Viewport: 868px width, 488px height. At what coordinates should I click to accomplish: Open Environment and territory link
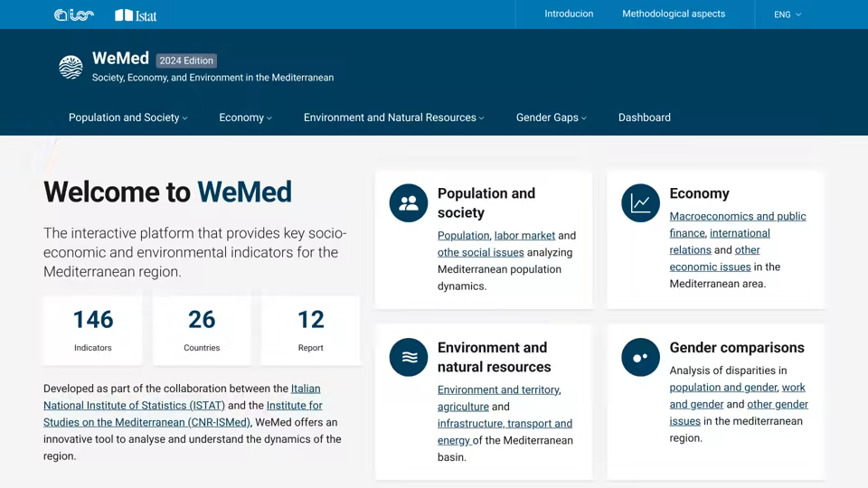(x=498, y=390)
